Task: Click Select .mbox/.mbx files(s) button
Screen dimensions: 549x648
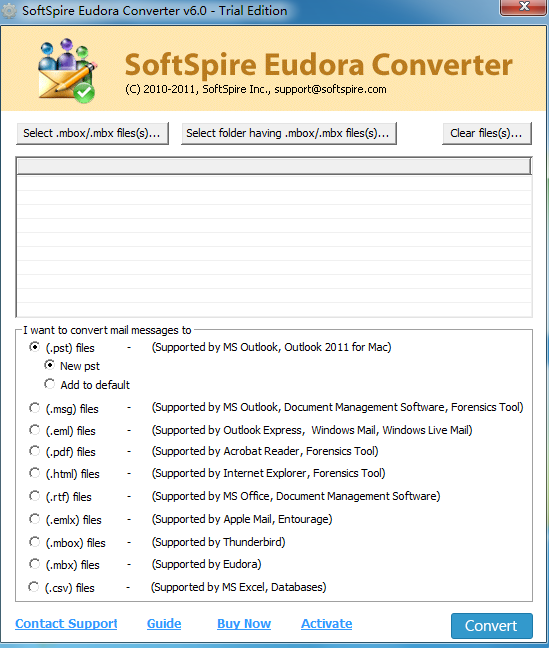Action: tap(92, 133)
